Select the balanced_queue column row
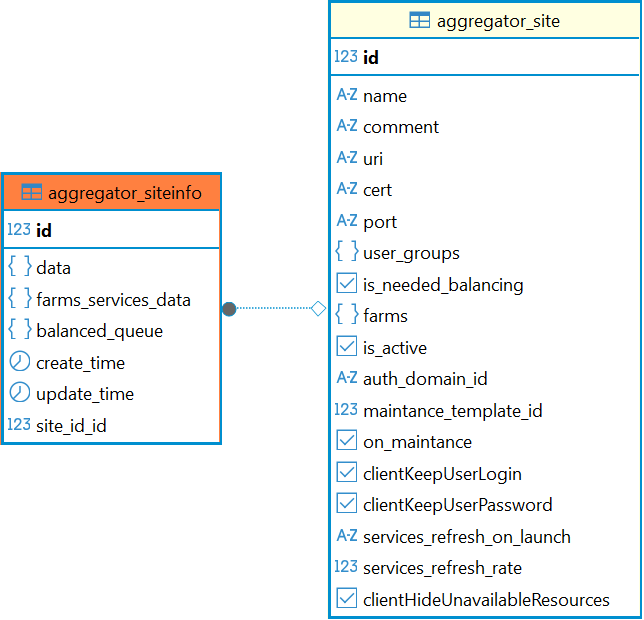644x620 pixels. pos(99,331)
